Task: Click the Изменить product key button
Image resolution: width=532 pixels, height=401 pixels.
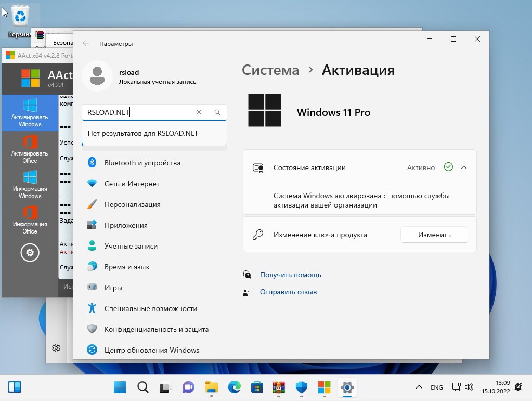Action: [x=434, y=235]
